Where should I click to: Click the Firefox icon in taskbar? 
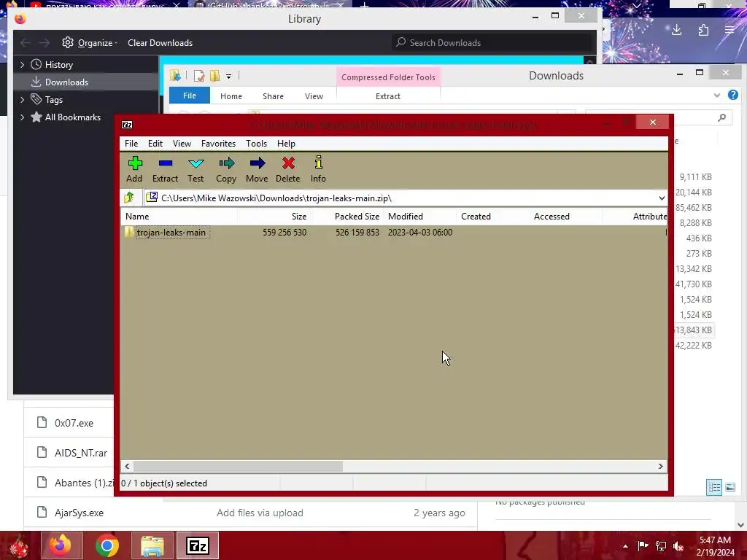tap(61, 545)
